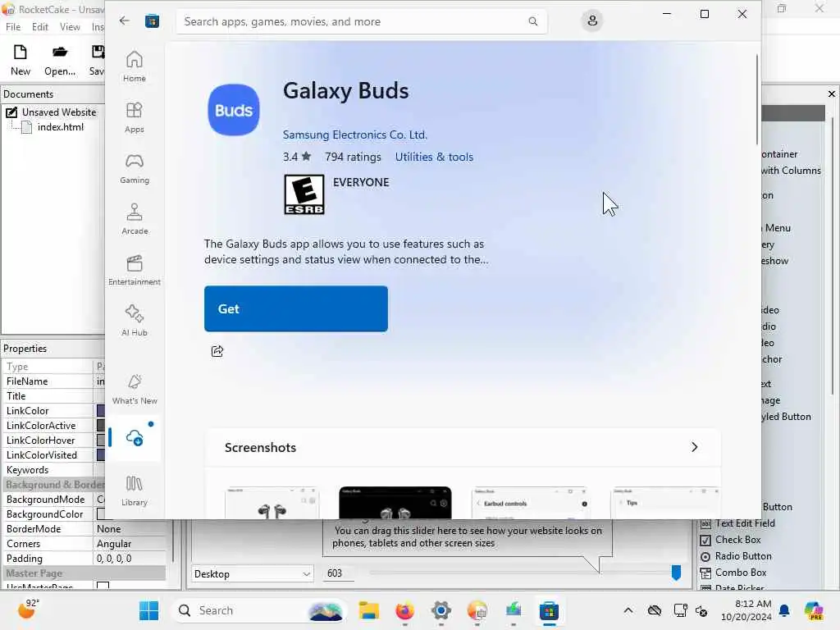The height and width of the screenshot is (630, 840).
Task: Open File Explorer from taskbar
Action: [368, 610]
